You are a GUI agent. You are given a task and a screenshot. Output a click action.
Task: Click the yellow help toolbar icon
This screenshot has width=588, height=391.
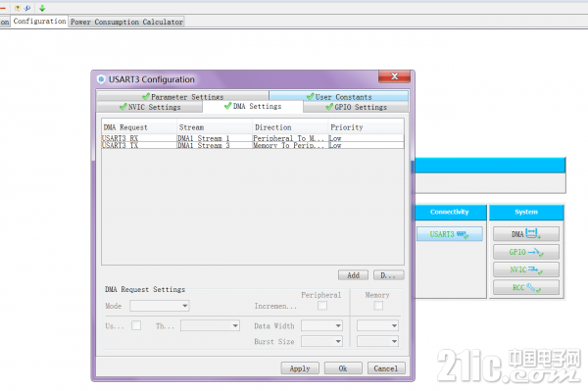(x=18, y=8)
